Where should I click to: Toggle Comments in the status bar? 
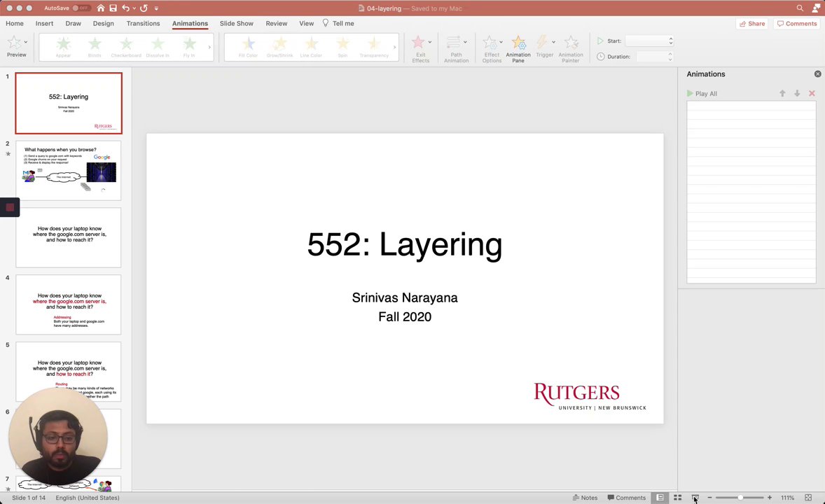pos(627,498)
